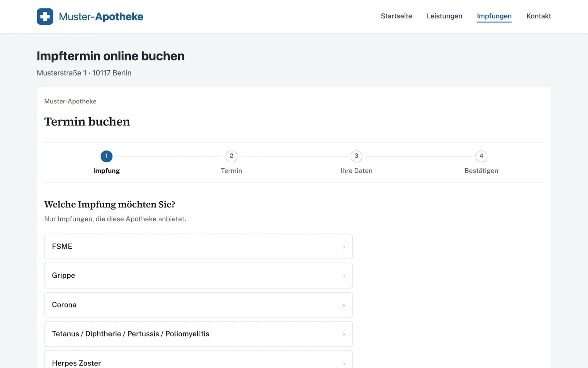This screenshot has height=368, width=588.
Task: Click the chevron arrow in the Tetanus row
Action: pyautogui.click(x=344, y=334)
